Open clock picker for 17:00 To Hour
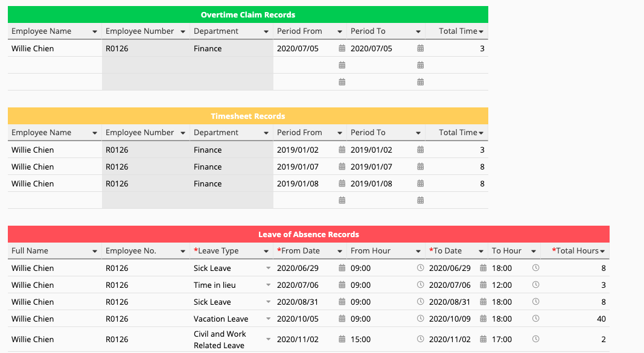Viewport: 644px width, 353px height. (x=535, y=339)
